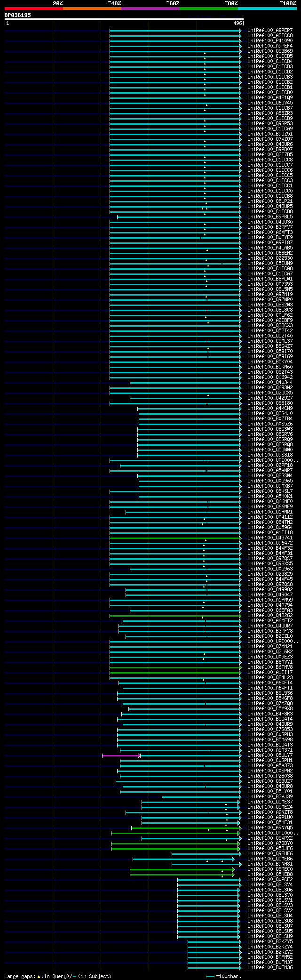Select the UniRef100_B3VJ39 label
This screenshot has height=980, width=301.
point(270,796)
